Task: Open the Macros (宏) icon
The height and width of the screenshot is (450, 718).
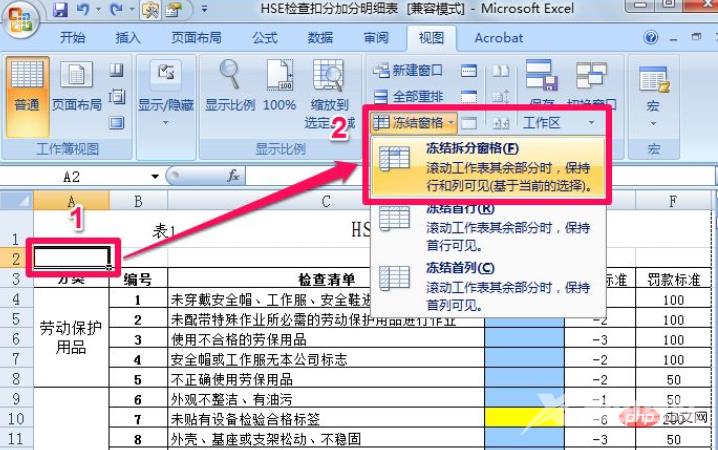Action: click(x=653, y=90)
